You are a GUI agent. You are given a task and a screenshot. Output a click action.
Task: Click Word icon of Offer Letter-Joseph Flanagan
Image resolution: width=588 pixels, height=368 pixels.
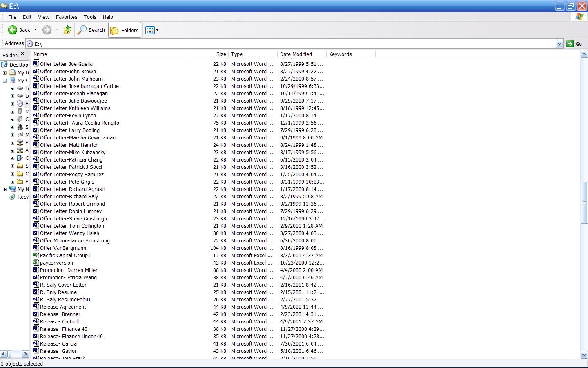pos(36,93)
